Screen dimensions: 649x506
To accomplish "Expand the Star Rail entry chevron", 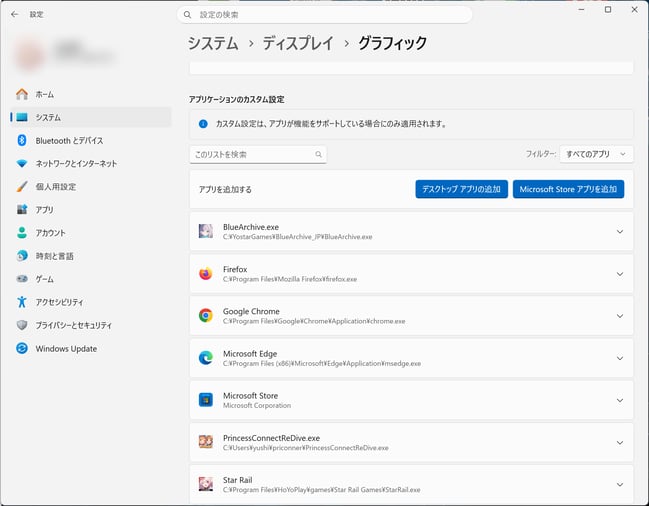I will tap(620, 484).
